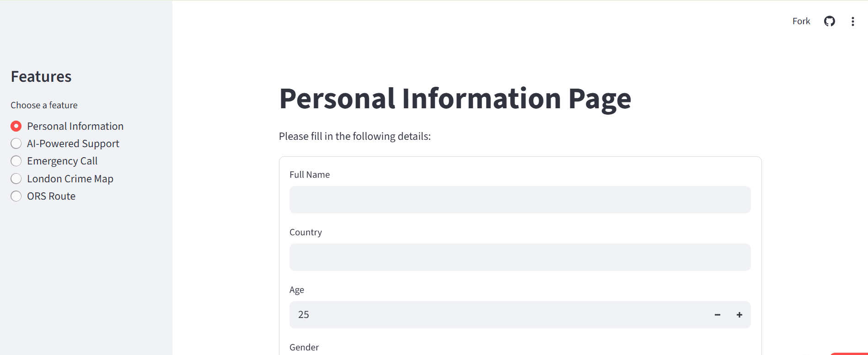Click the Full Name field label
Image resolution: width=868 pixels, height=355 pixels.
click(x=310, y=175)
